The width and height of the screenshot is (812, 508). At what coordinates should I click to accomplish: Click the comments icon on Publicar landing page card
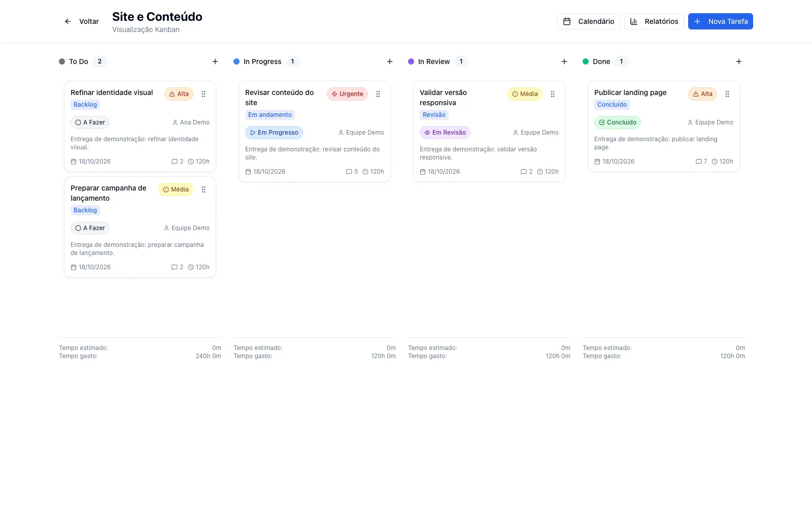[x=698, y=162]
